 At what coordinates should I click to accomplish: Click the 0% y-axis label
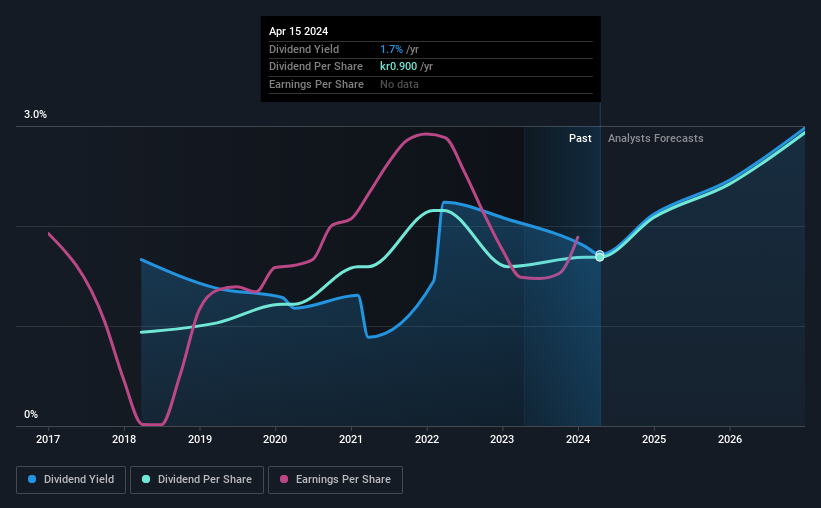[31, 414]
